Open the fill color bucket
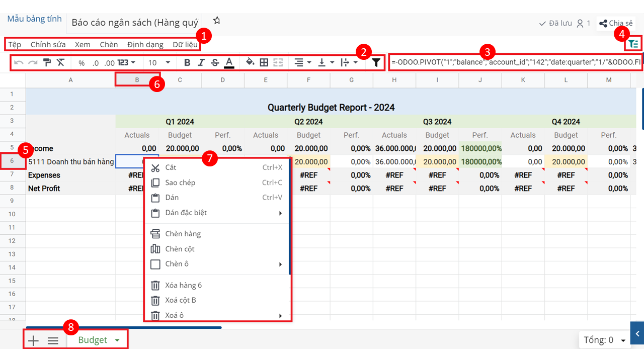The image size is (644, 362). pos(250,62)
